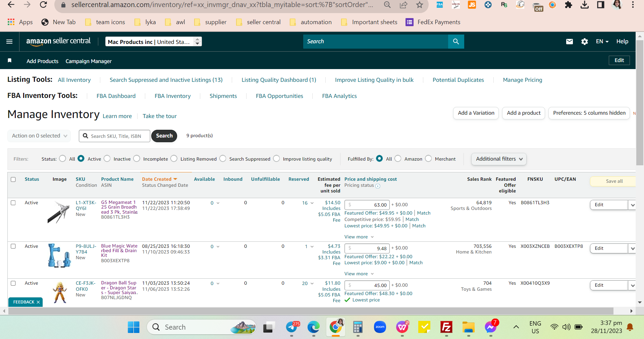The image size is (644, 339).
Task: Click the page's vertical scrollbar
Action: click(x=640, y=103)
